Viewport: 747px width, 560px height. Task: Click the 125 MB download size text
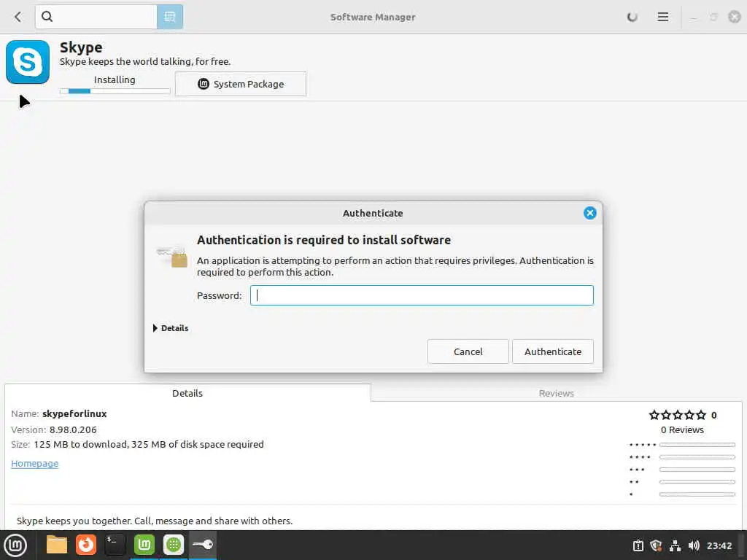[149, 444]
